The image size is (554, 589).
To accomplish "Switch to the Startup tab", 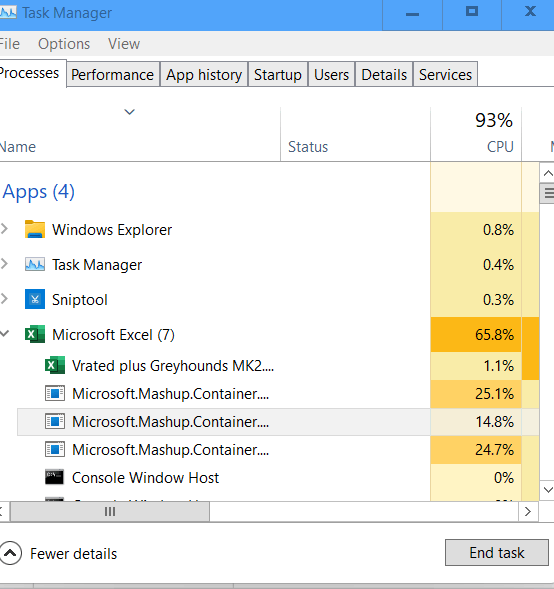I will (278, 75).
